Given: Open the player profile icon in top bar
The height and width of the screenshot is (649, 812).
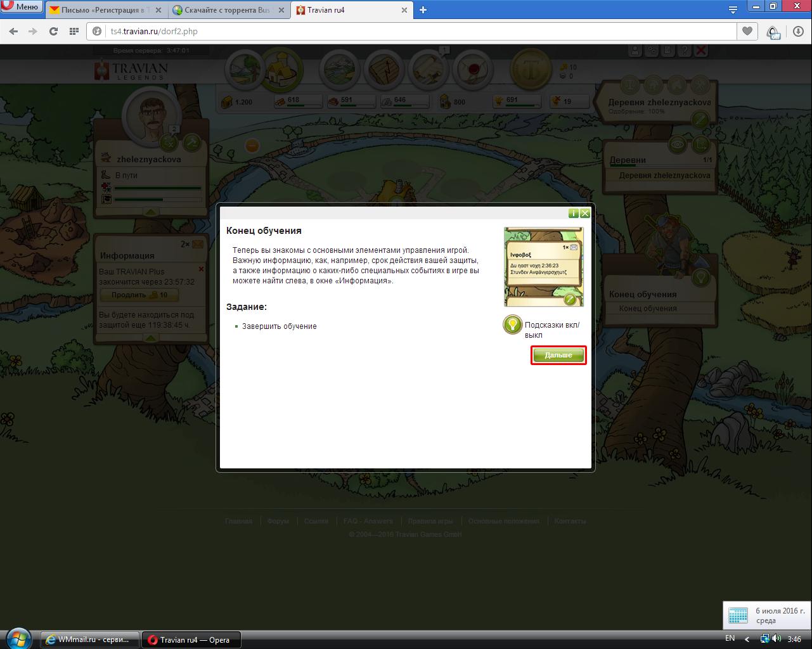Looking at the screenshot, I should (635, 51).
